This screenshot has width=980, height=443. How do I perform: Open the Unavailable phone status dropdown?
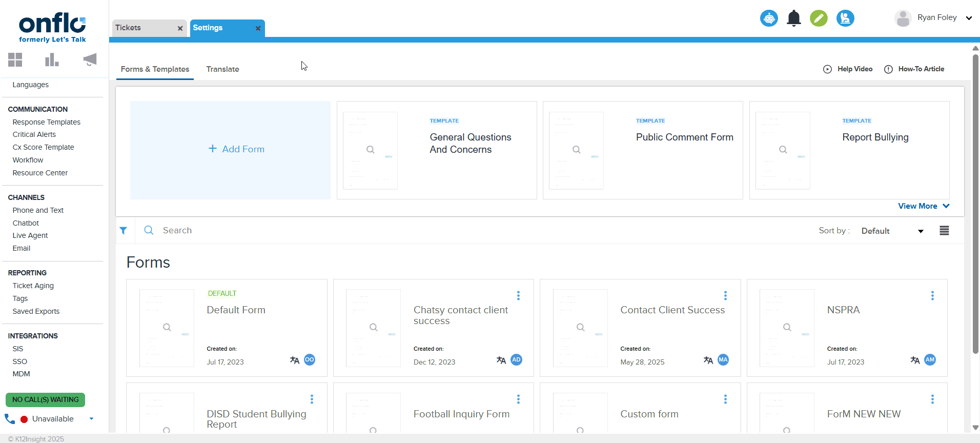(x=91, y=419)
